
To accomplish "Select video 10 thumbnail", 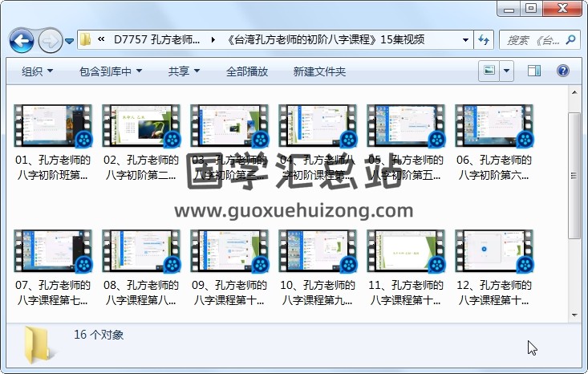I will [x=317, y=251].
